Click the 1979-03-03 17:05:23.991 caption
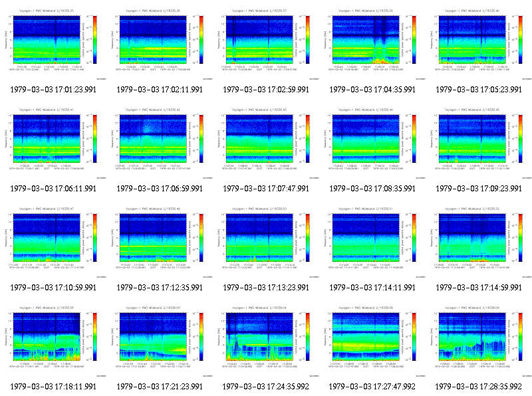The image size is (532, 396). click(479, 90)
